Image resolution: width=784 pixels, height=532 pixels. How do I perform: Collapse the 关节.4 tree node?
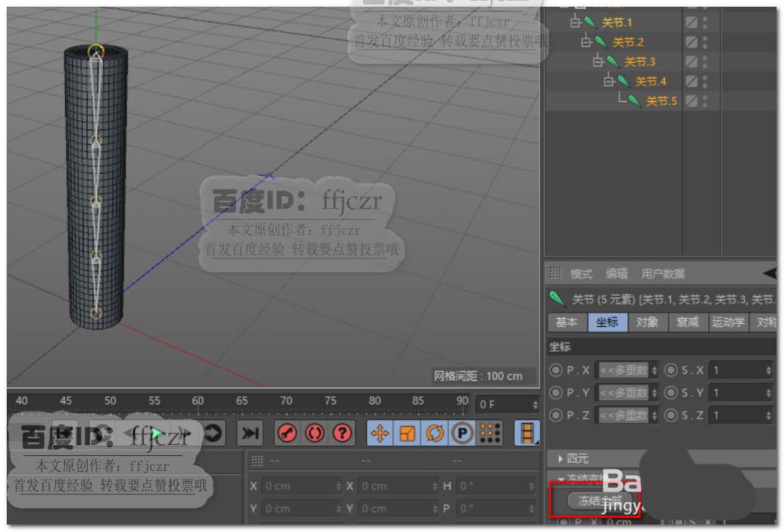[x=608, y=81]
